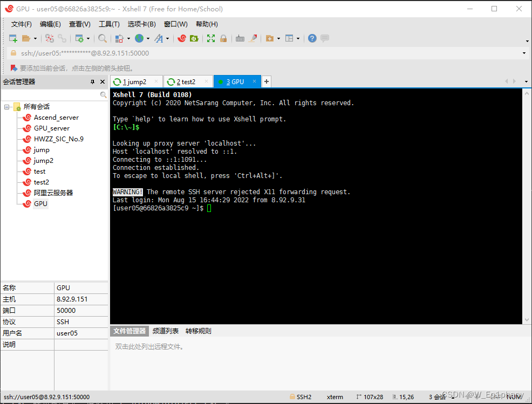The width and height of the screenshot is (532, 404).
Task: Select the highlight pen toolbar icon
Action: pos(252,38)
